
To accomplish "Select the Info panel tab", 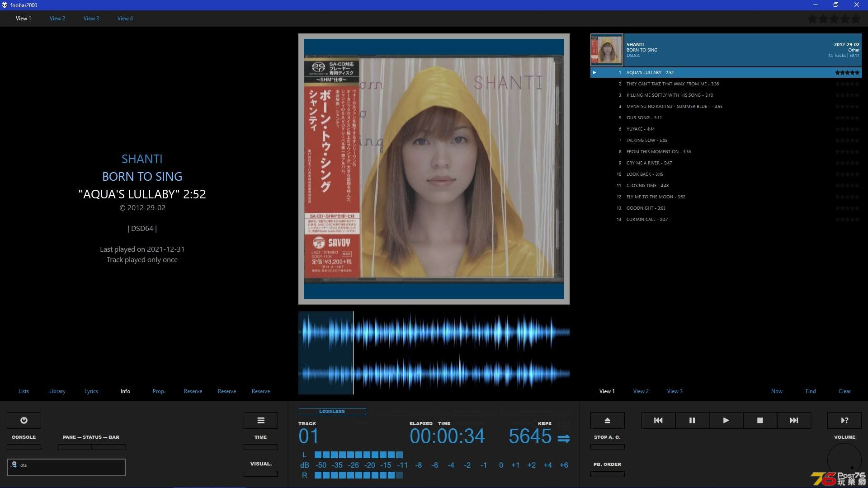I will (x=125, y=391).
